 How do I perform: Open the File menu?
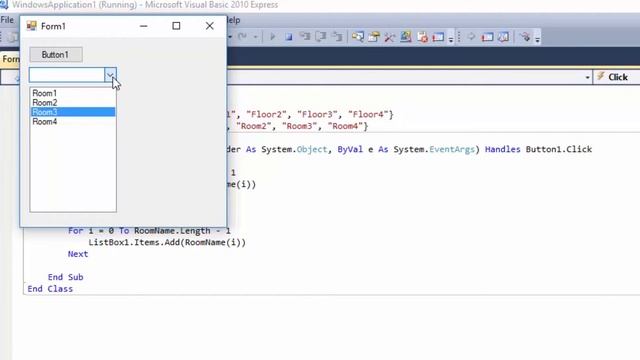pyautogui.click(x=7, y=20)
